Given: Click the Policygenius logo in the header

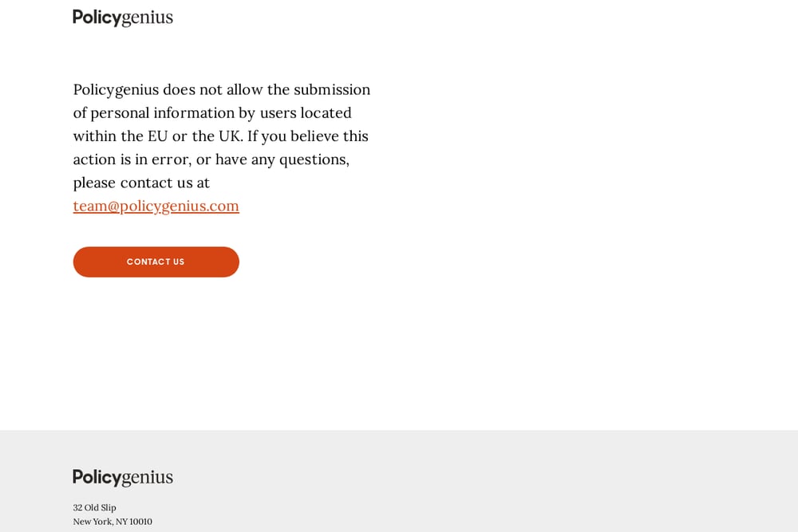Looking at the screenshot, I should 123,18.
